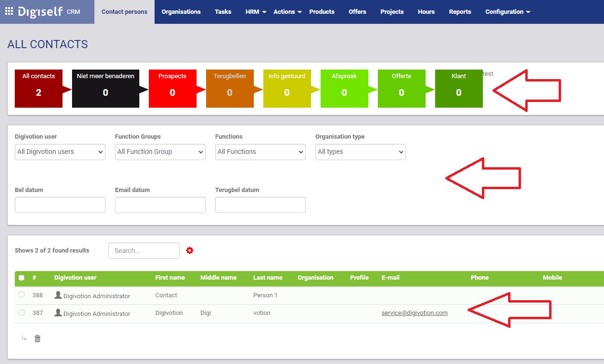The image size is (604, 364).
Task: Expand the Function Groups dropdown
Action: point(160,152)
